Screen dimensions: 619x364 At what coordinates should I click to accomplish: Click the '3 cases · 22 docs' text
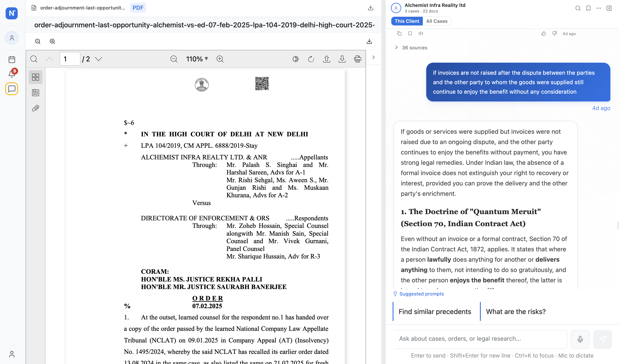pos(421,11)
